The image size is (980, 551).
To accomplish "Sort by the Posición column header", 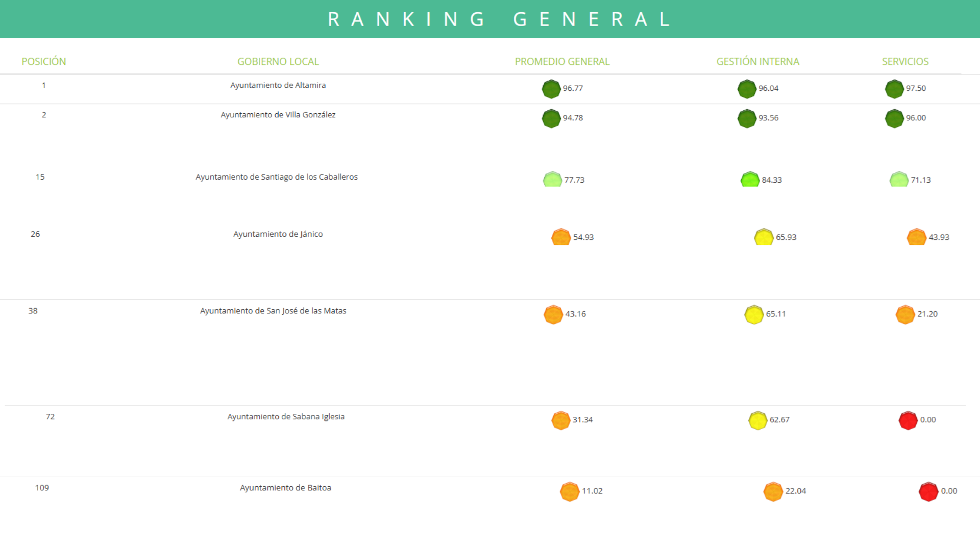I will pyautogui.click(x=44, y=62).
